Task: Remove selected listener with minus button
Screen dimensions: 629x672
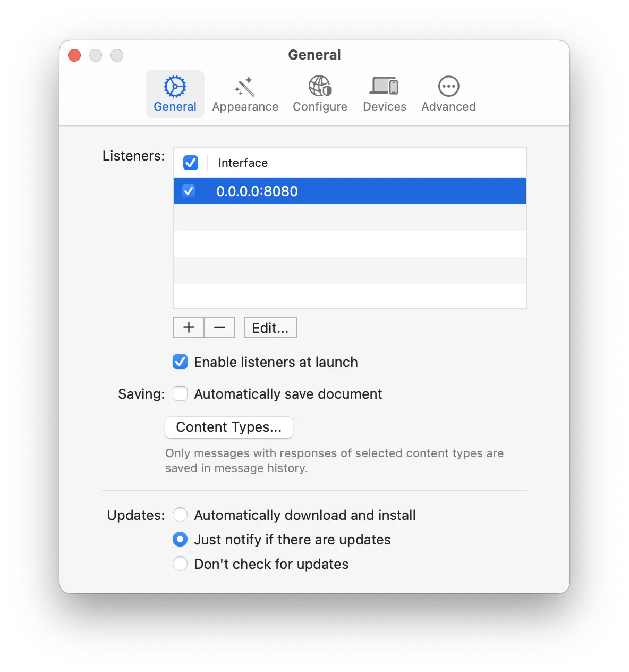Action: point(219,327)
